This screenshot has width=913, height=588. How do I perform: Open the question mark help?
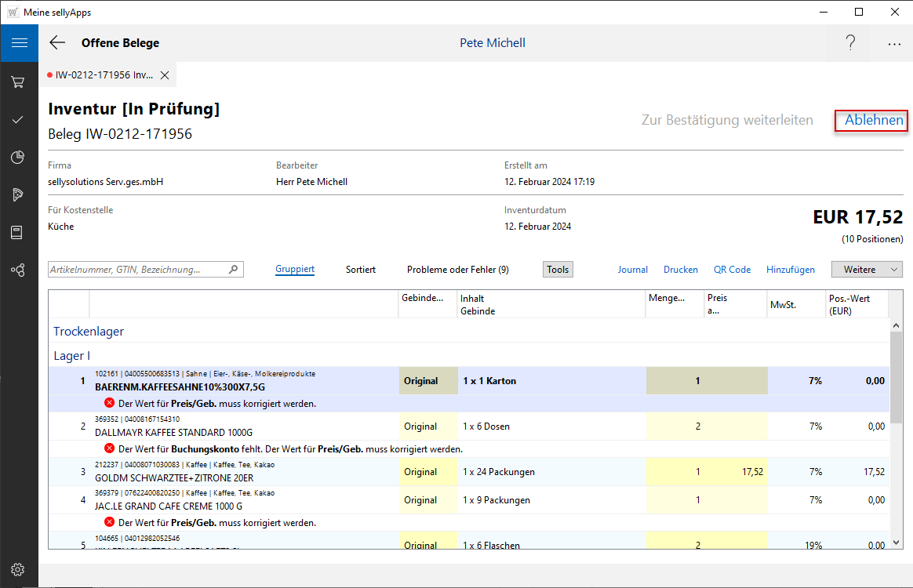tap(850, 43)
